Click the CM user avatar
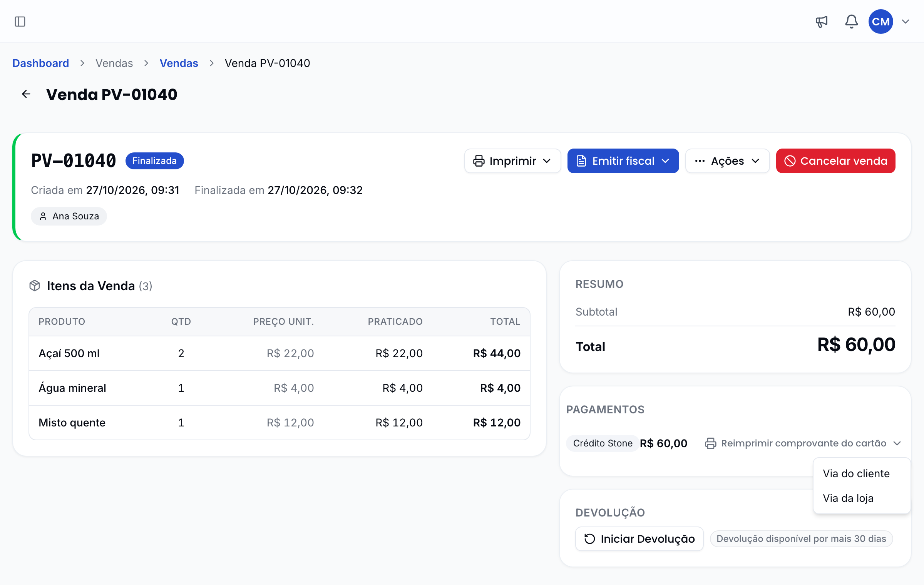 click(x=880, y=22)
